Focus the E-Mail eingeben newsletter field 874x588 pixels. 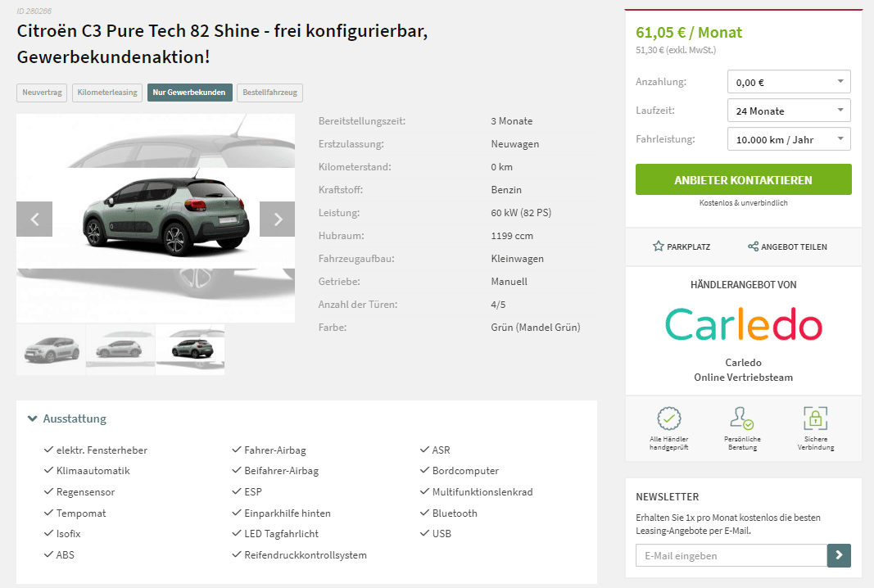[x=731, y=556]
